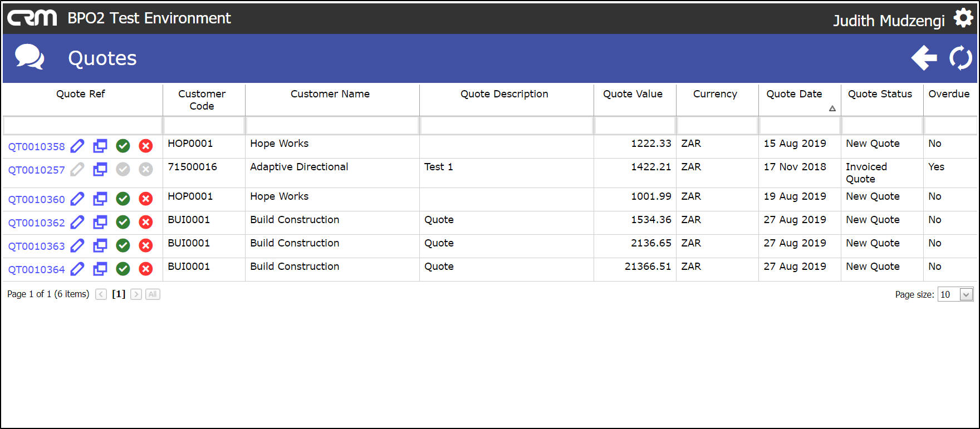Click the duplicate icon for quote QT0010257
The width and height of the screenshot is (980, 429).
point(100,169)
